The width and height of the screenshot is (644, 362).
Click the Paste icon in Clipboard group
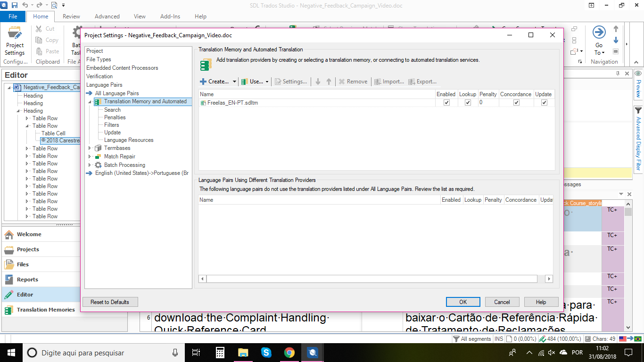pyautogui.click(x=39, y=51)
